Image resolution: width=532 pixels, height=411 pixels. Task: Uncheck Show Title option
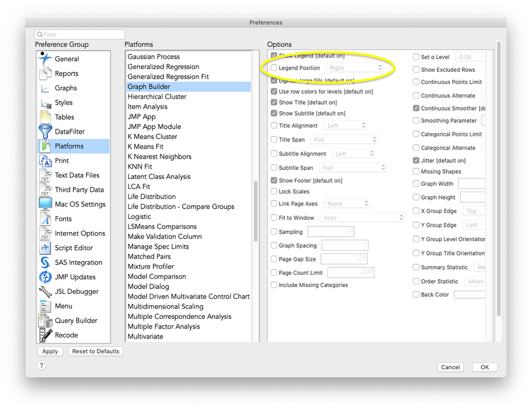point(274,102)
